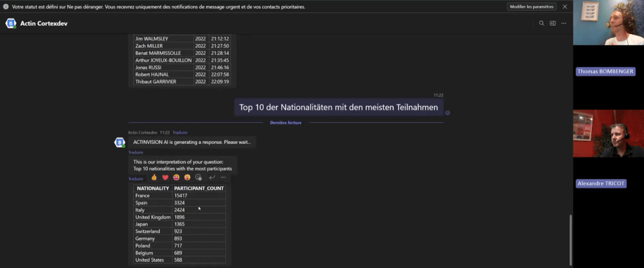React with thumbs up emoji
Image resolution: width=644 pixels, height=268 pixels.
(154, 177)
